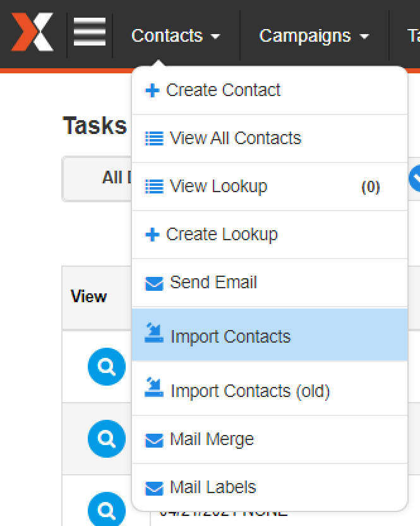Viewport: 420px width, 526px height.
Task: Open the hamburger menu icon
Action: (90, 32)
